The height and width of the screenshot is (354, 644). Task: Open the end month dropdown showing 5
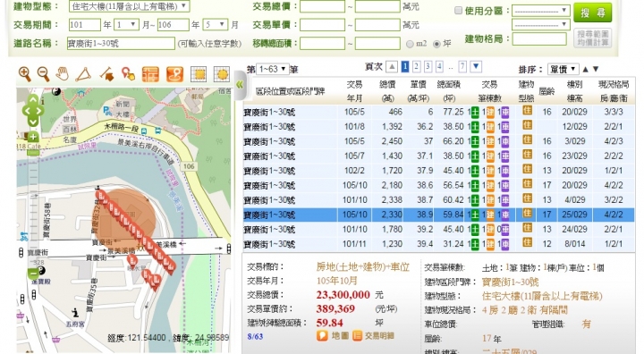point(215,25)
